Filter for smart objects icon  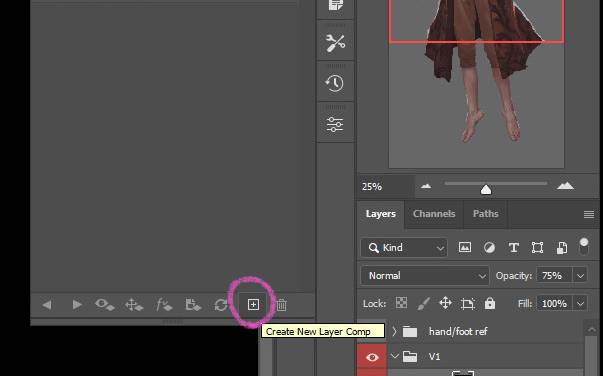[561, 248]
